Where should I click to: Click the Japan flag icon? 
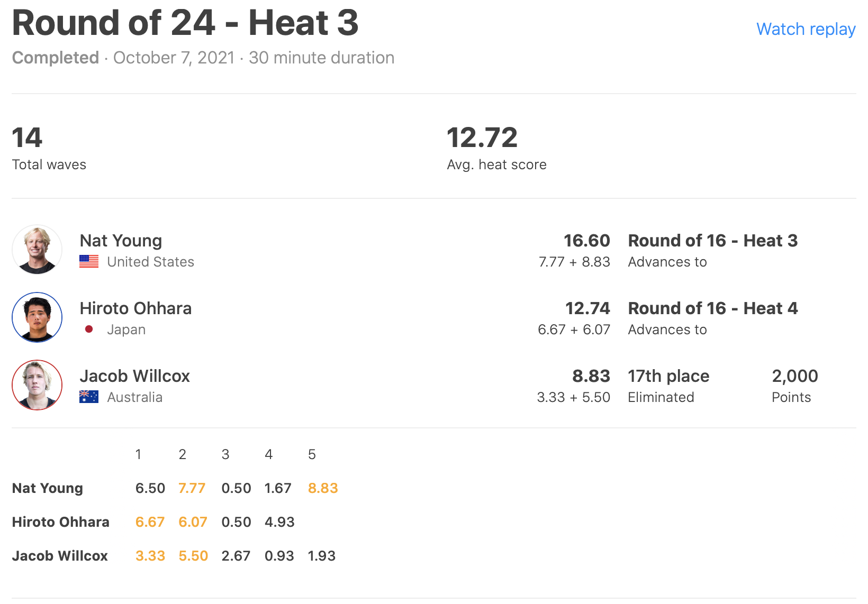tap(89, 330)
